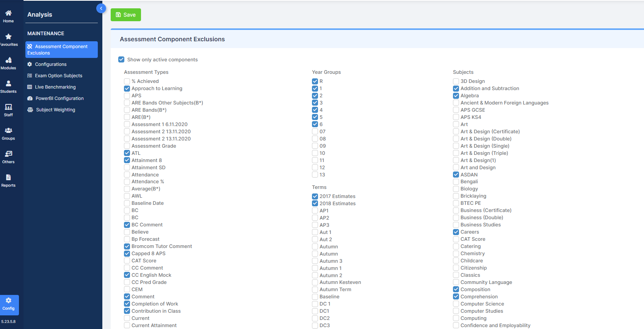Toggle Show only active components checkbox
The width and height of the screenshot is (644, 329).
(x=121, y=59)
